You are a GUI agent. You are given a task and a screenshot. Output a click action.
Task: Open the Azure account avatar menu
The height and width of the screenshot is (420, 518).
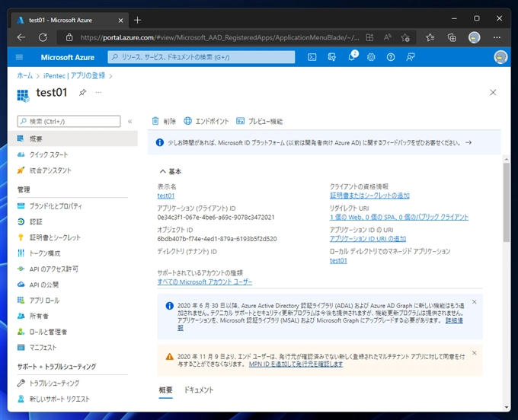500,57
